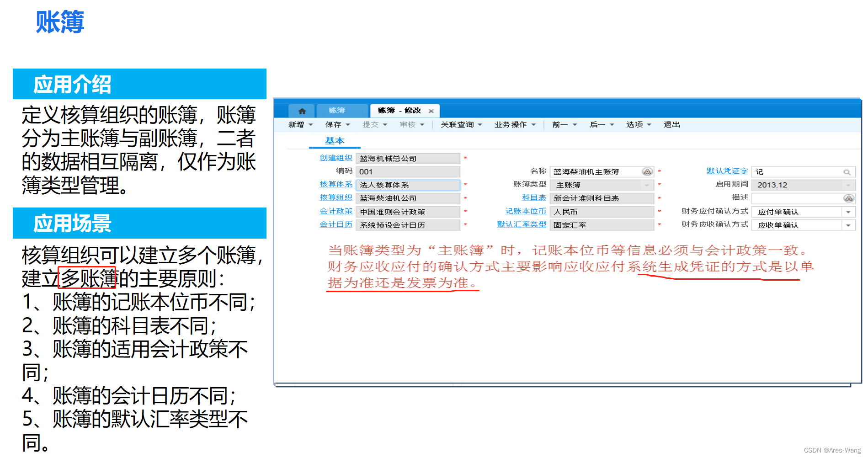The height and width of the screenshot is (458, 868).
Task: Click the multilingual icon inside the 描述 field
Action: pyautogui.click(x=849, y=198)
